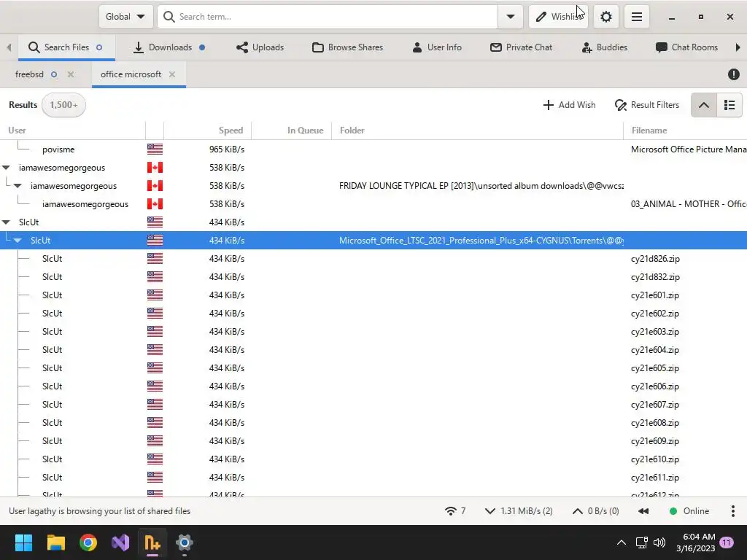The height and width of the screenshot is (560, 747).
Task: Open the Settings app taskbar icon
Action: click(x=185, y=542)
